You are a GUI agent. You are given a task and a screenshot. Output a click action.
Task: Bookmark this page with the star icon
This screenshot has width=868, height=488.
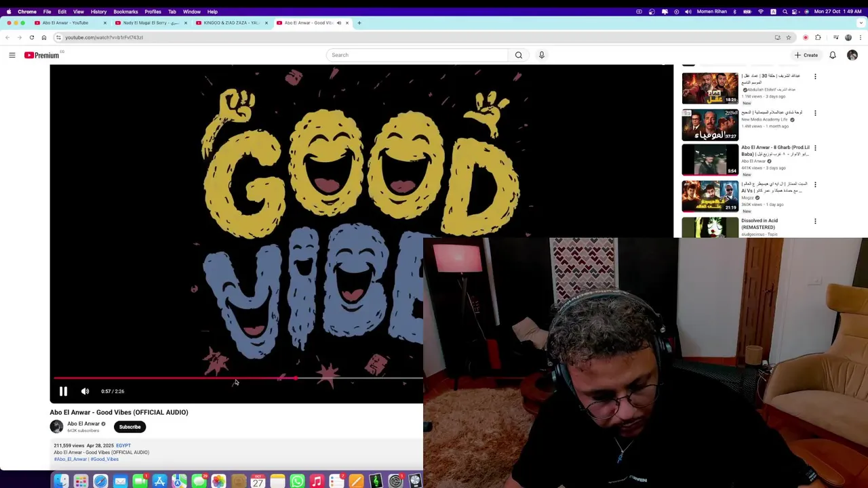[x=789, y=37]
